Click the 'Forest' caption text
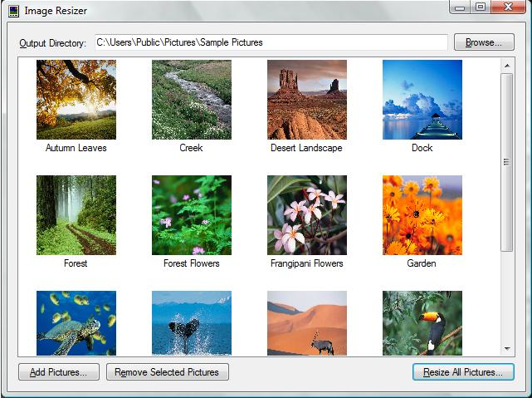Screen dimensions: 532x398 tap(76, 263)
